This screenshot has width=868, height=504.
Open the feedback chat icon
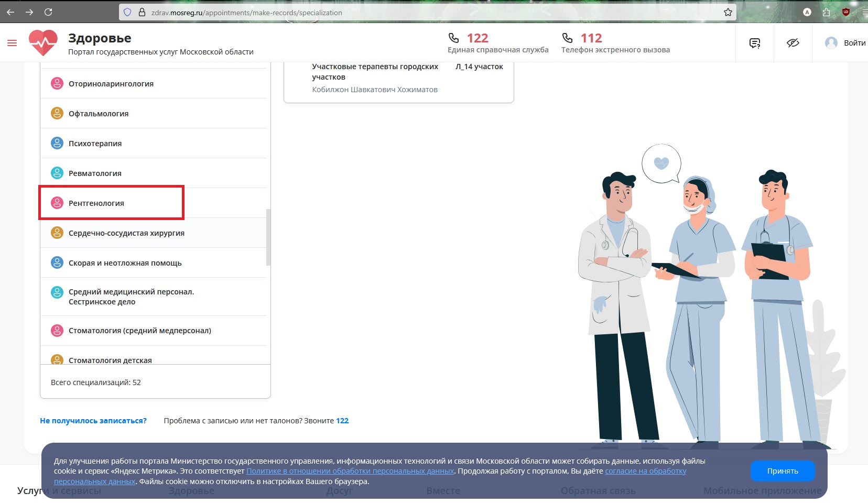pos(755,43)
